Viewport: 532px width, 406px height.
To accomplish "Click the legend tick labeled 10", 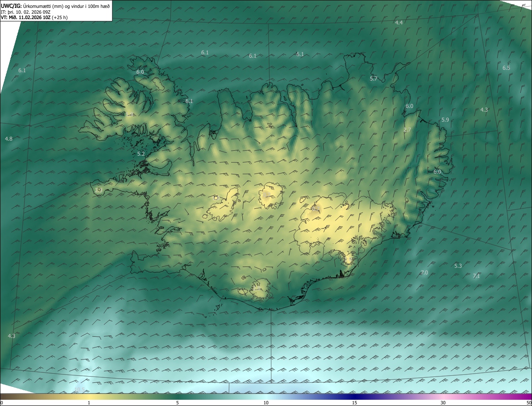I will pyautogui.click(x=266, y=403).
